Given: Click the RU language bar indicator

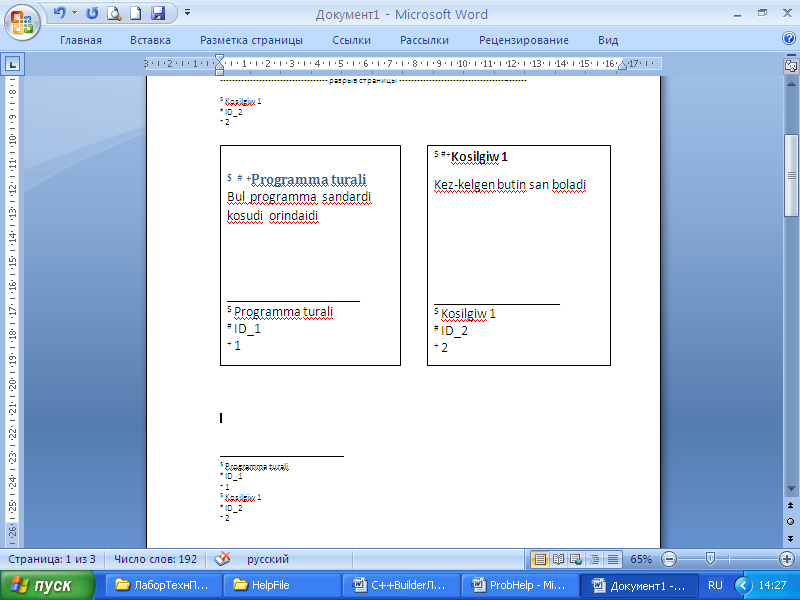Looking at the screenshot, I should tap(715, 585).
